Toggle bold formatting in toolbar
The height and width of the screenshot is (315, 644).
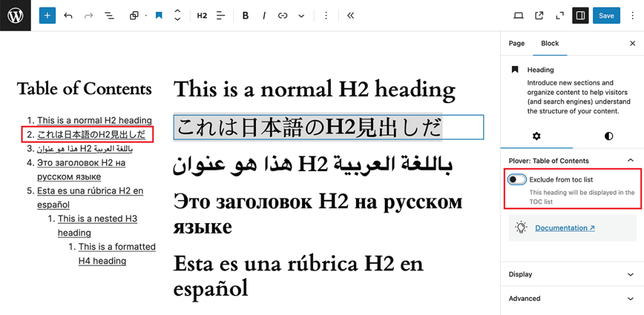(x=245, y=16)
